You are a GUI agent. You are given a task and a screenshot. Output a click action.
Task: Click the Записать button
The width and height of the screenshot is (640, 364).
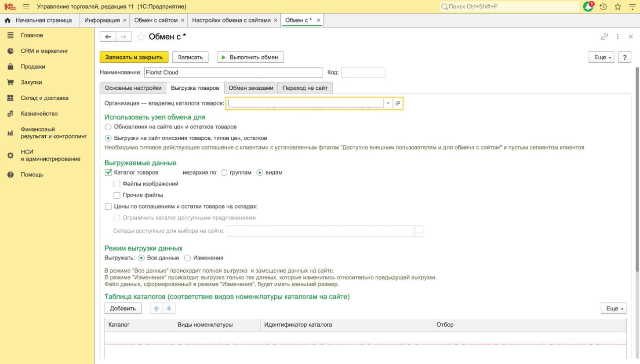point(190,57)
